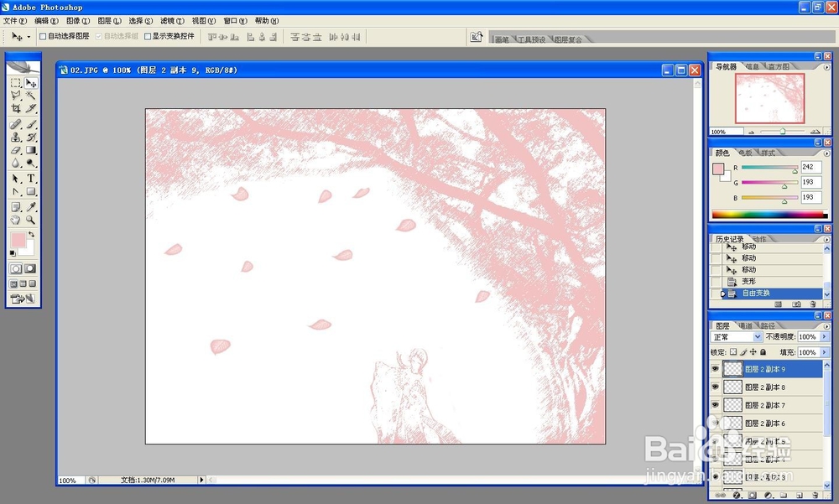This screenshot has width=839, height=504.
Task: Switch to the 路径 tab
Action: 768,326
